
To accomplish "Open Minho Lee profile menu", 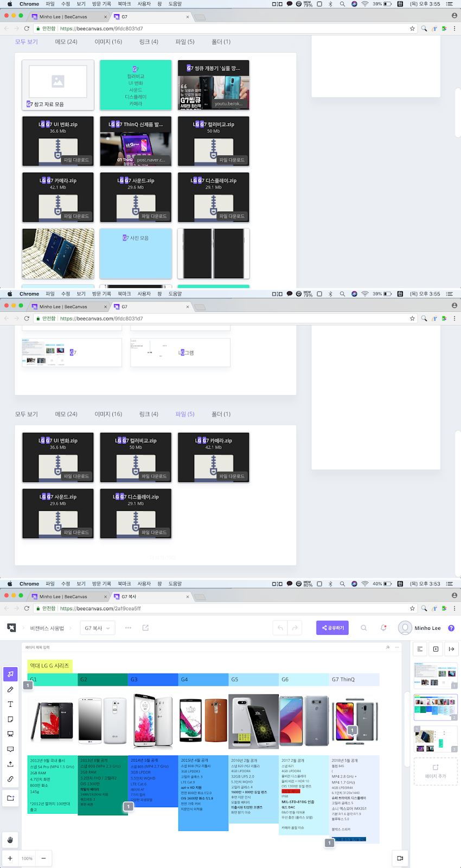I will pyautogui.click(x=419, y=628).
